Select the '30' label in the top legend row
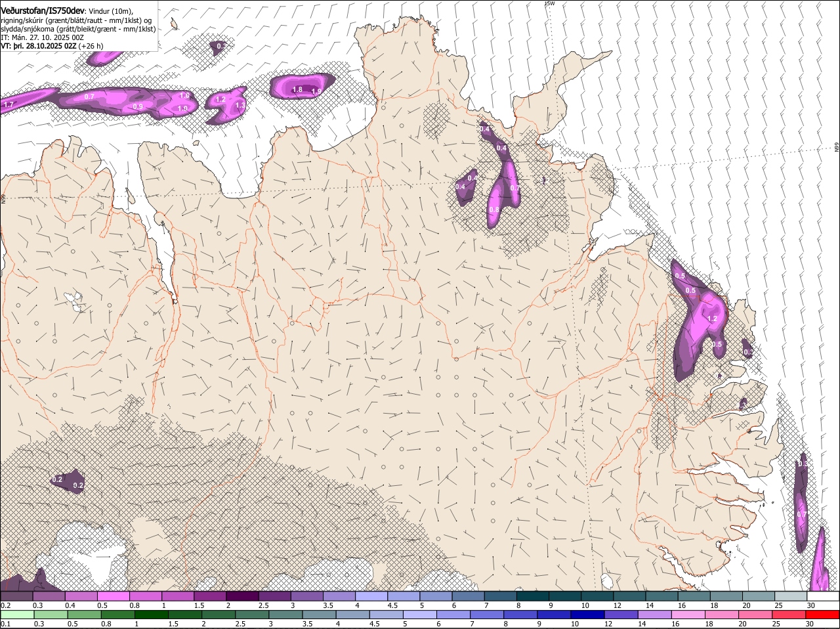 [811, 605]
